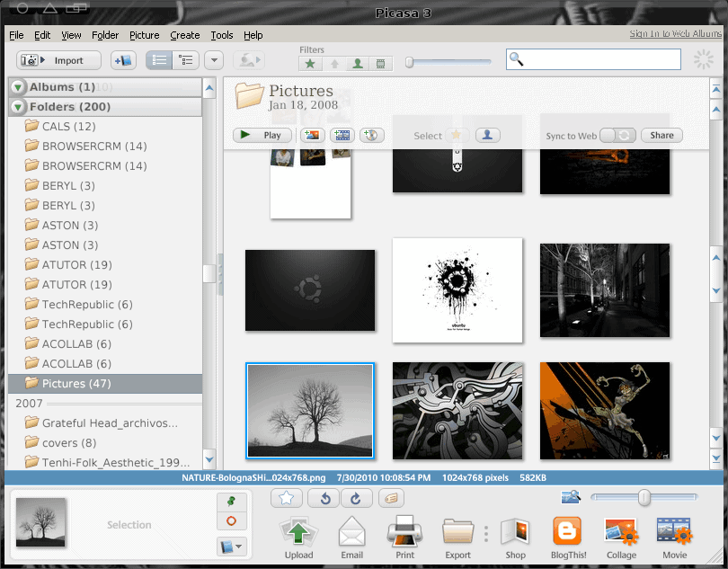Select the dark street at night thumbnail
728x569 pixels.
605,290
